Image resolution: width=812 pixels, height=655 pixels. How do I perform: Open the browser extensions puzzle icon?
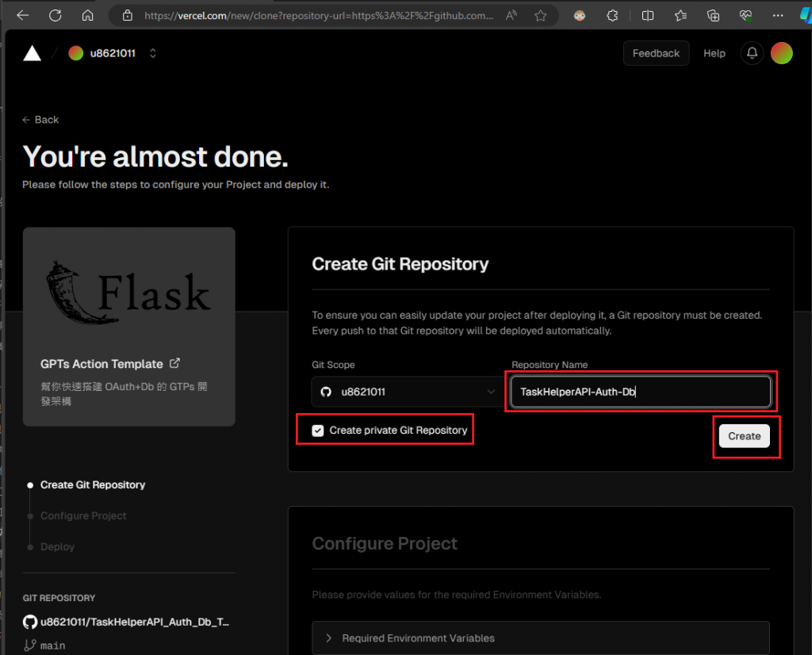click(x=612, y=16)
